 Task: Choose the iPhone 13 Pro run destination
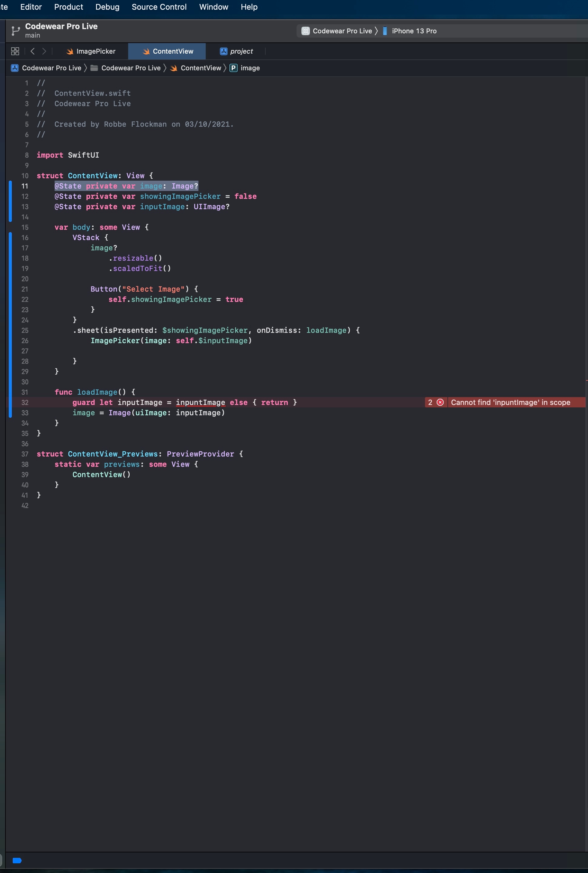coord(414,31)
